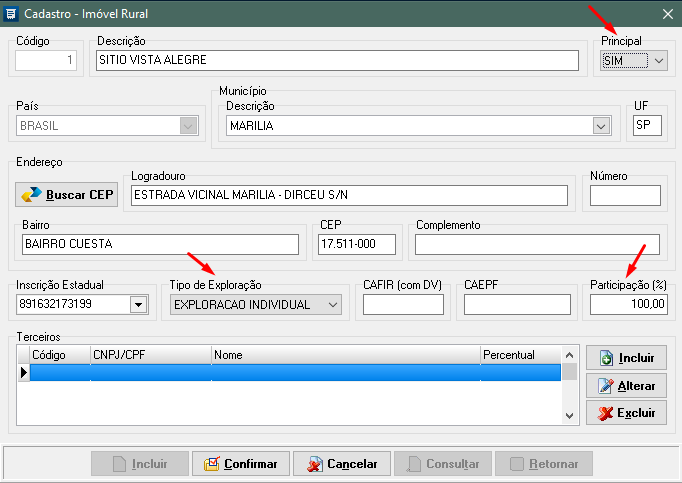Click the Nome column header in Terceiros
Image resolution: width=682 pixels, height=483 pixels.
point(344,355)
